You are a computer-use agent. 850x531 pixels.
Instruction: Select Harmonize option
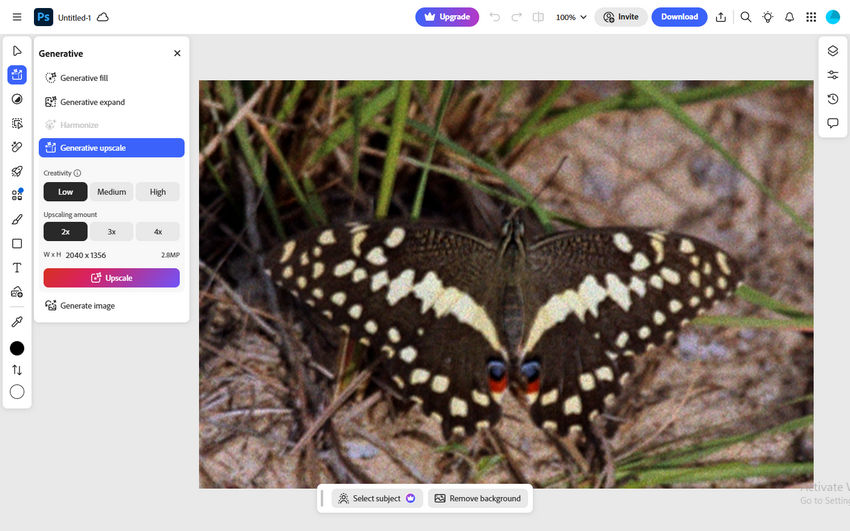[112, 125]
